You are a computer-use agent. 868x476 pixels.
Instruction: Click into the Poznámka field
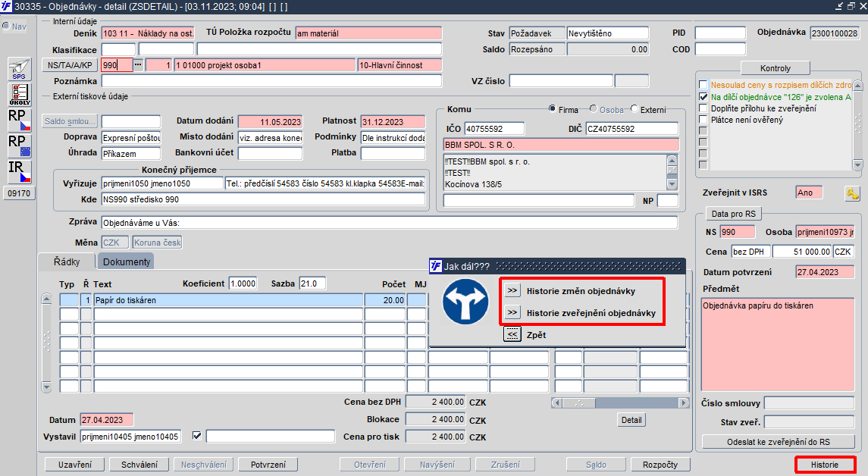[x=271, y=81]
